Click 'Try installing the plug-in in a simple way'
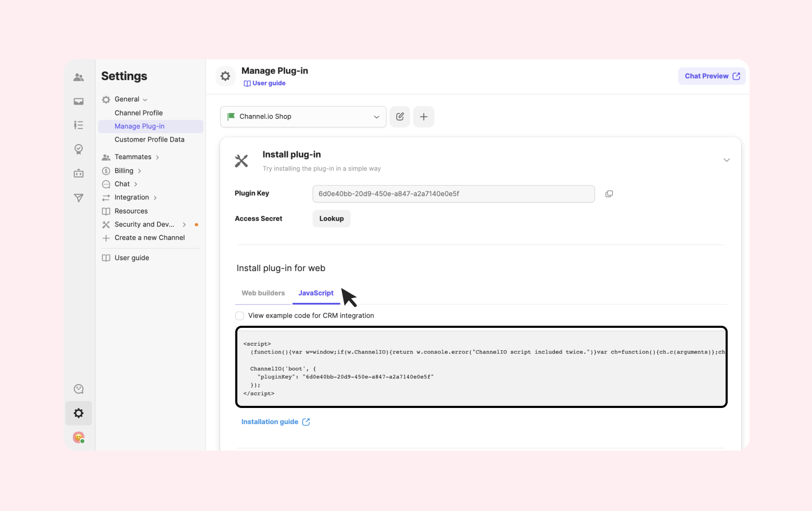 click(322, 169)
